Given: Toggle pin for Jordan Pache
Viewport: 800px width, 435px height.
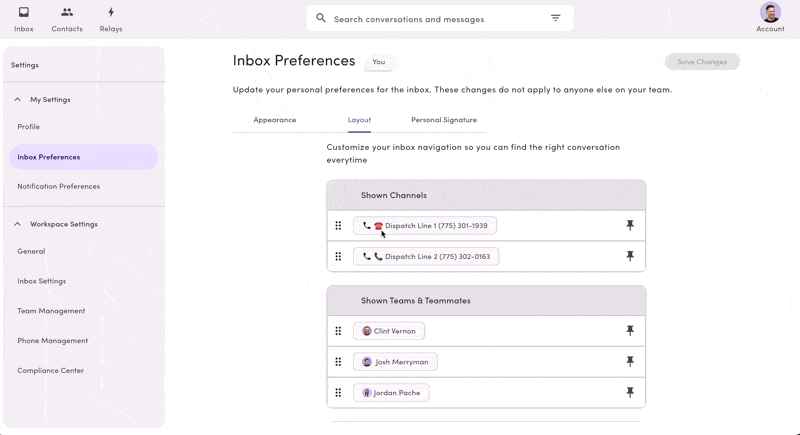Looking at the screenshot, I should tap(630, 392).
